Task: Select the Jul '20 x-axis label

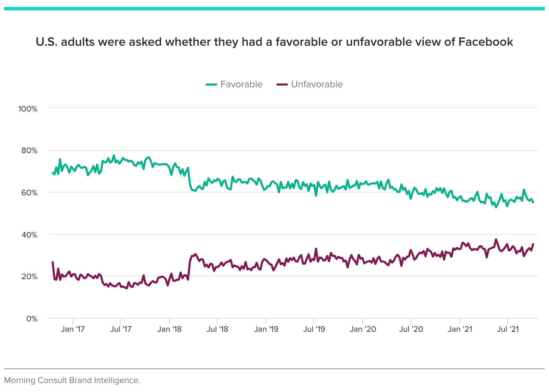Action: [x=411, y=329]
